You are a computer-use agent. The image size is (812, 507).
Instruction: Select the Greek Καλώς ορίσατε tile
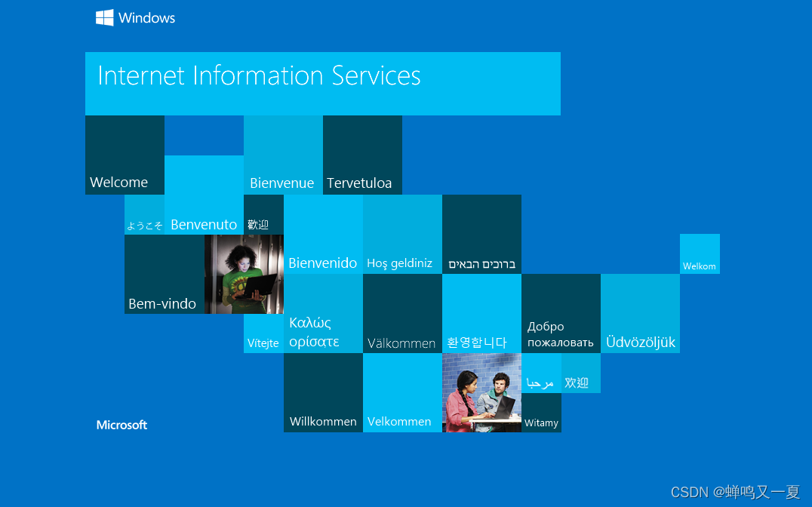click(323, 313)
